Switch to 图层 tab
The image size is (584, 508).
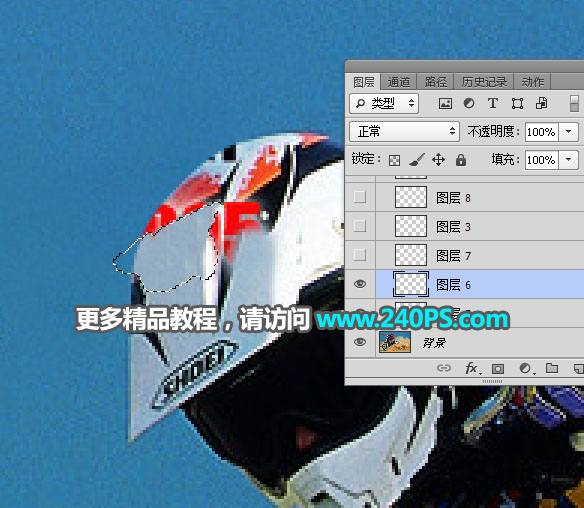pos(364,82)
